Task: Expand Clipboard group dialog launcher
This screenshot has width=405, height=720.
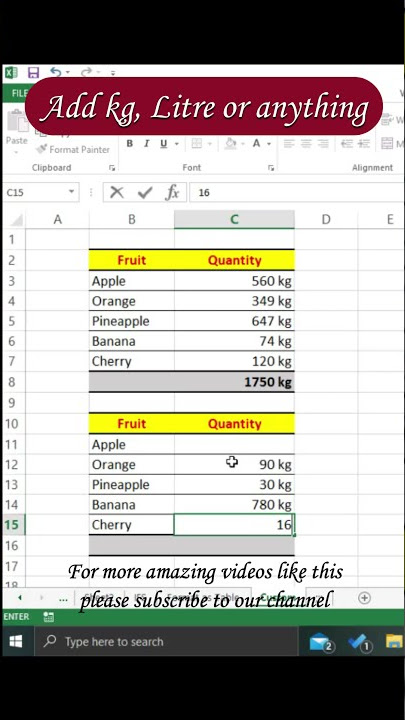Action: tap(112, 168)
